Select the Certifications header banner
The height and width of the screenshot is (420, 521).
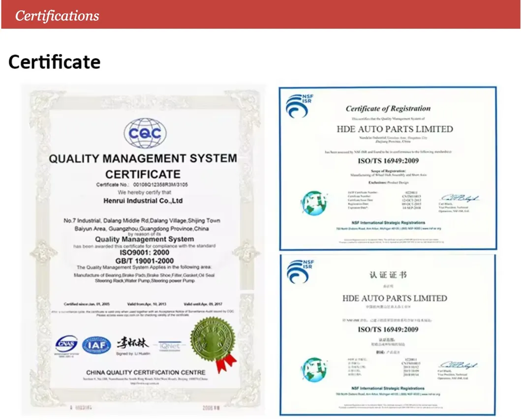[x=260, y=15]
